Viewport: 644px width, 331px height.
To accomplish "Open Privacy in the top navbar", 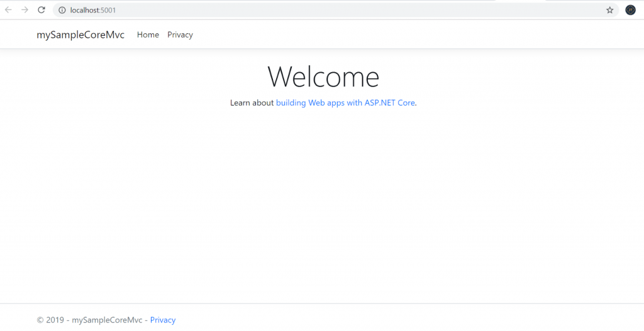I will [x=180, y=35].
